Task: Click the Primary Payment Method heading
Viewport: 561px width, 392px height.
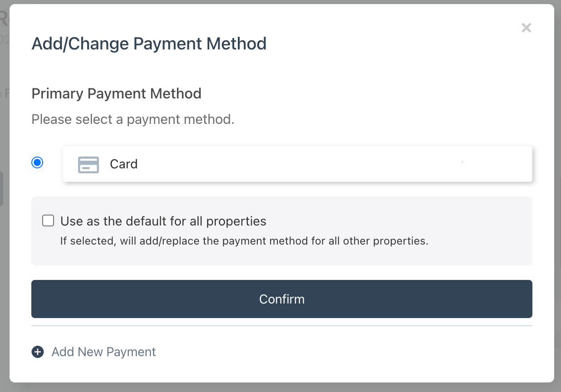Action: click(117, 93)
